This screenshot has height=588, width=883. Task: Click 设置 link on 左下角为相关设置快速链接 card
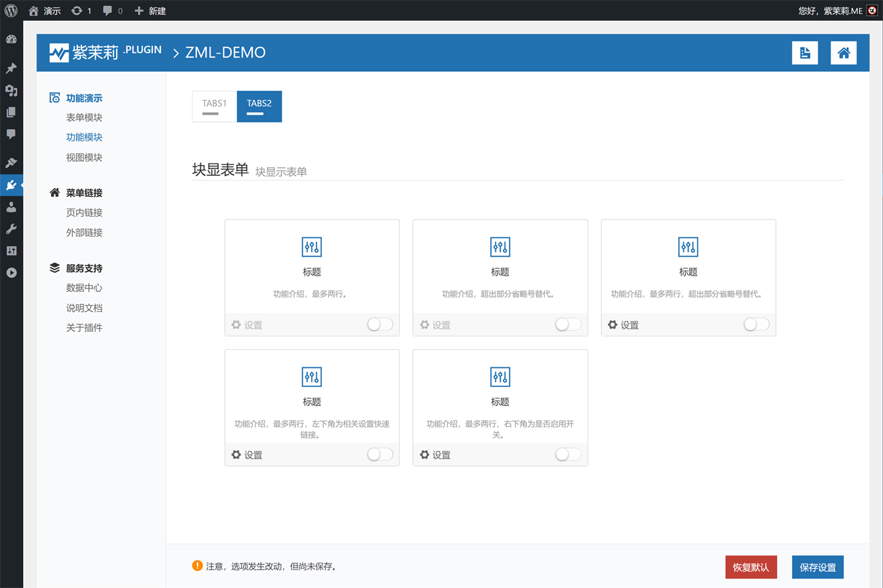[x=247, y=455]
